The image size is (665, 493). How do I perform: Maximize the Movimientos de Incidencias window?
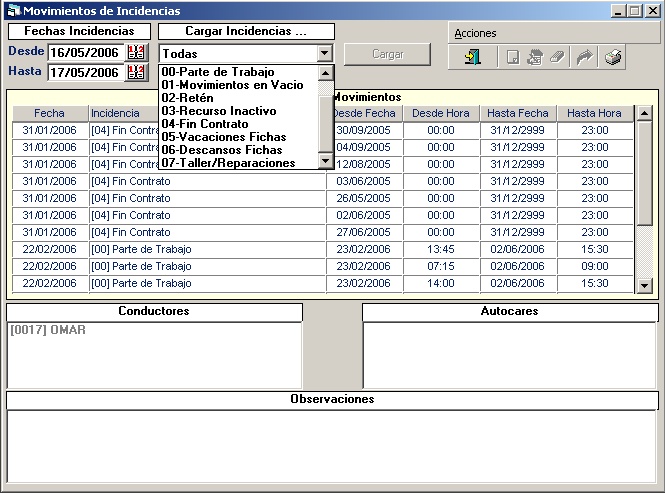coord(635,11)
